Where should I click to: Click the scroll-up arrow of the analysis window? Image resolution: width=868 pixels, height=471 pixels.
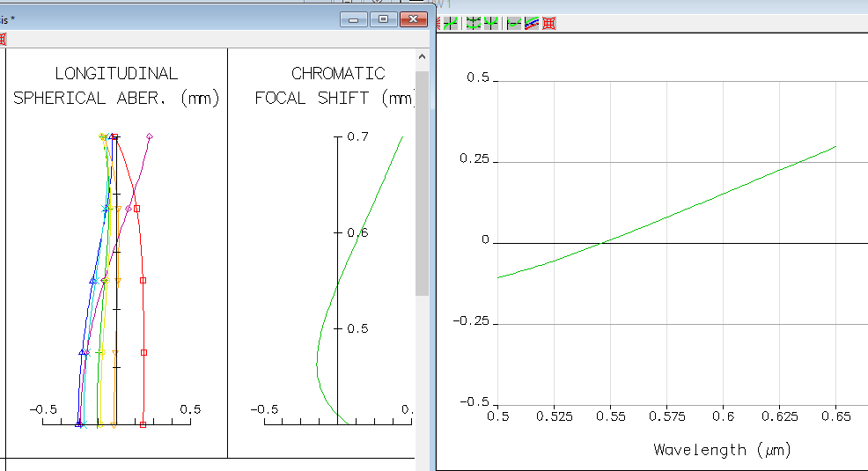[422, 56]
